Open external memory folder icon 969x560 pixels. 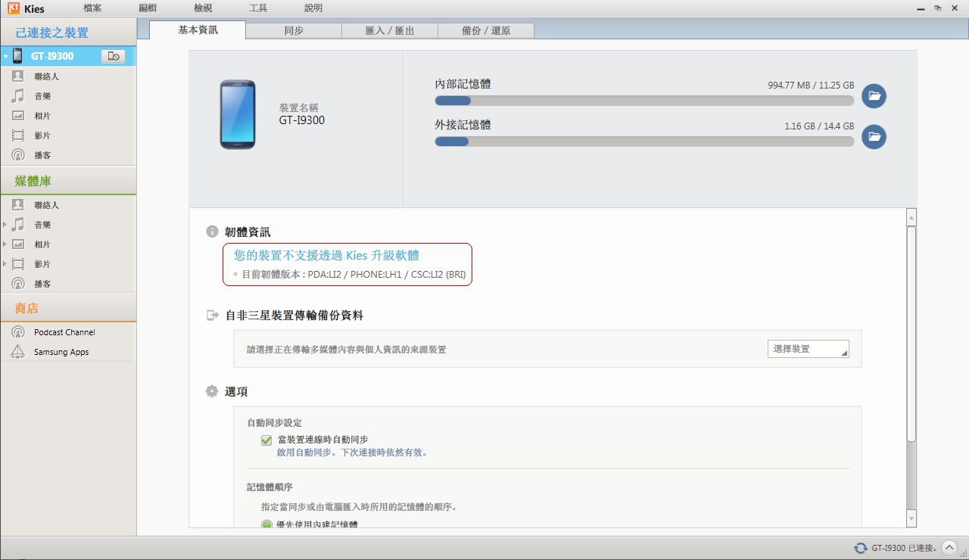(x=874, y=137)
